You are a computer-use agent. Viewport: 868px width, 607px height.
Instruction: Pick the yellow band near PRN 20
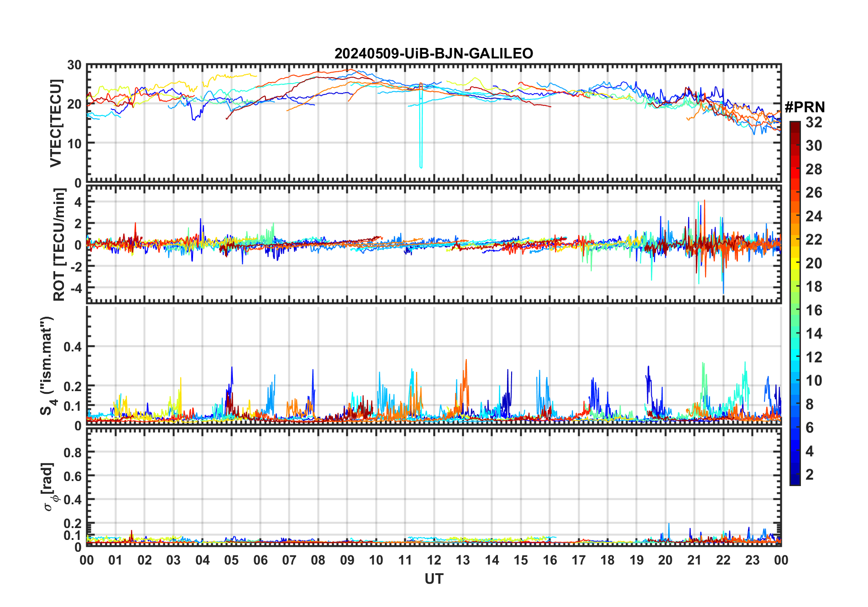pos(795,262)
